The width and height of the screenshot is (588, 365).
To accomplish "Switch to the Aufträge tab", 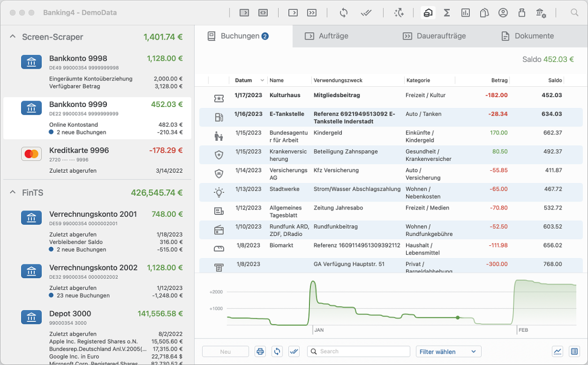I will coord(327,36).
